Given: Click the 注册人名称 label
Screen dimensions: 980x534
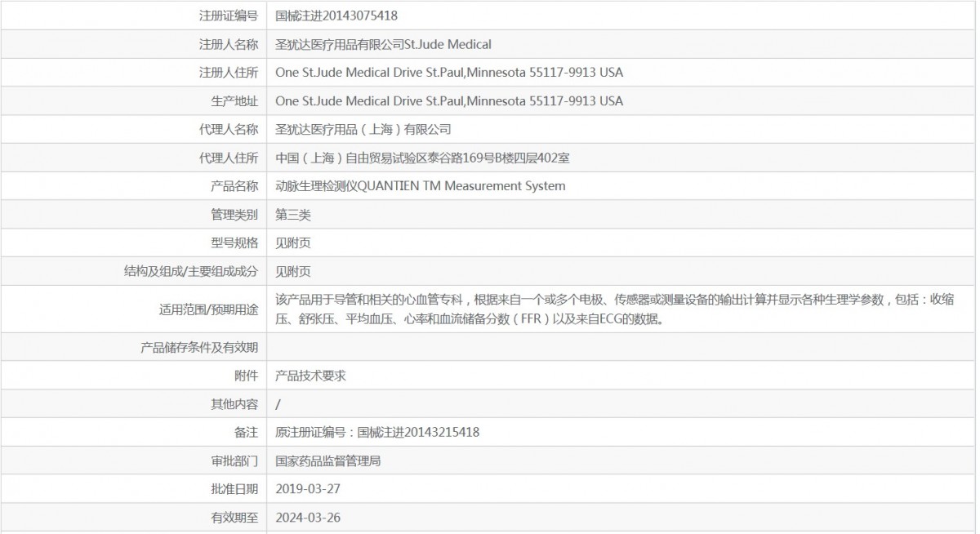Looking at the screenshot, I should (229, 44).
